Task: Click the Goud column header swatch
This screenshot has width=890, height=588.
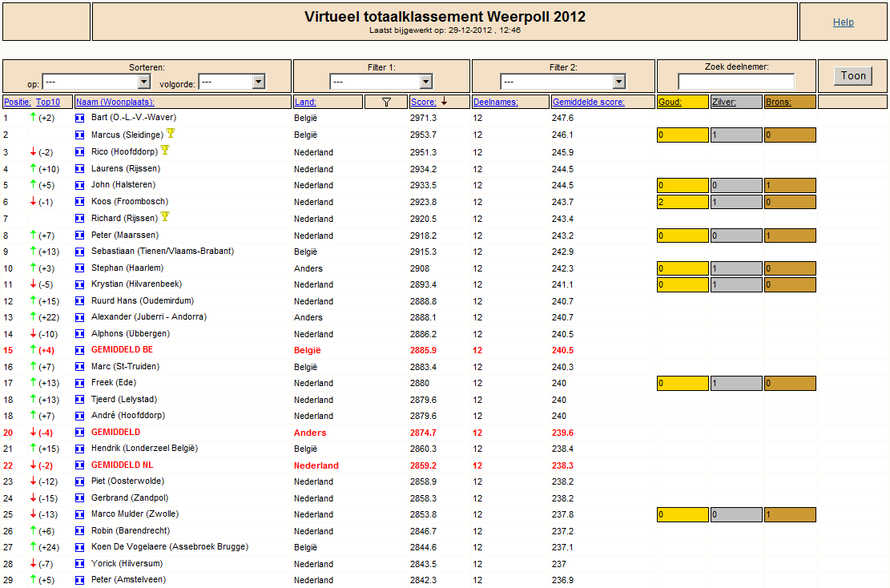Action: click(x=683, y=103)
